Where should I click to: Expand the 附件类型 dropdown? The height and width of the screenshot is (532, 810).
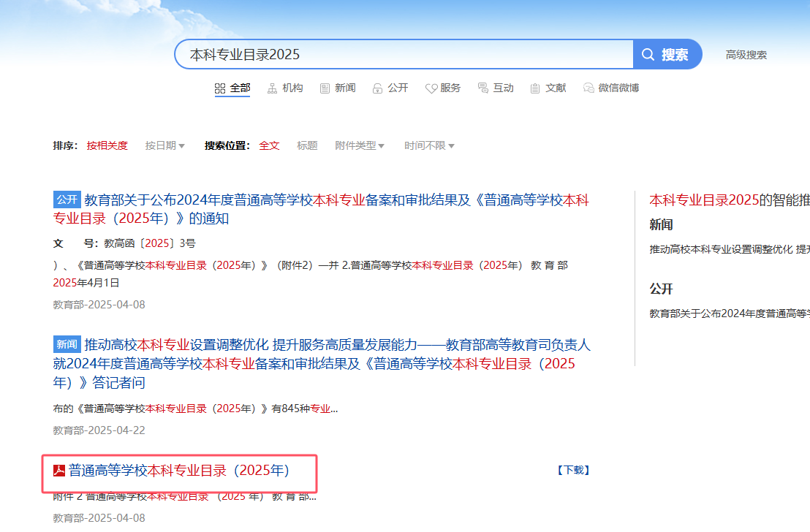pyautogui.click(x=360, y=145)
